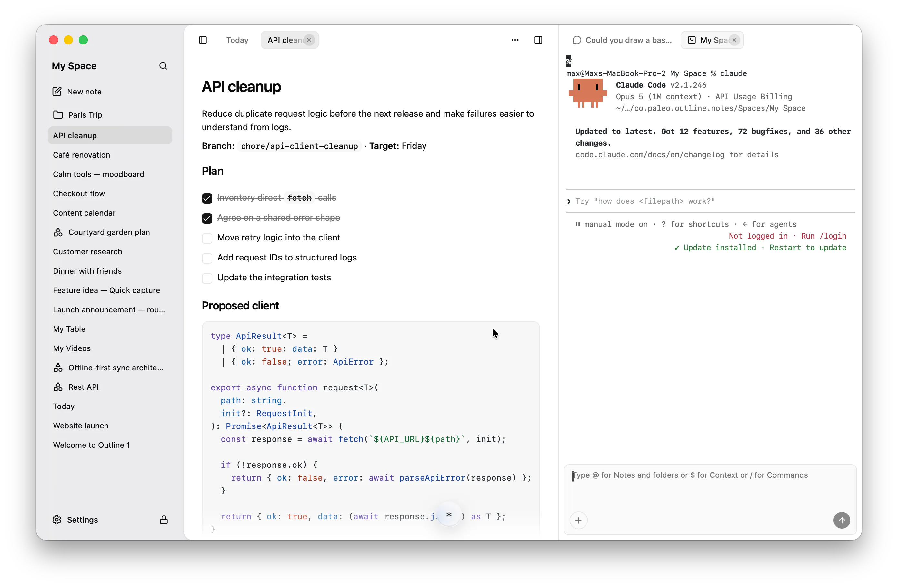Open Offline-first sync architecture note

(110, 368)
